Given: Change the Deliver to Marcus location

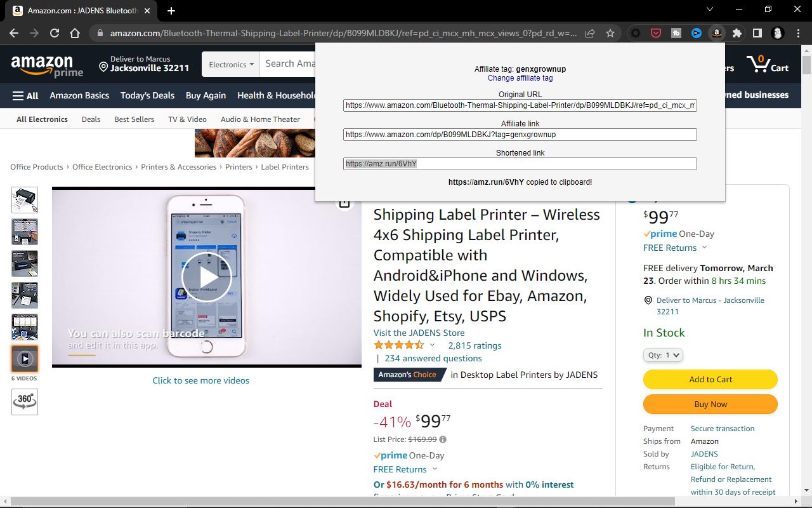Looking at the screenshot, I should 144,63.
